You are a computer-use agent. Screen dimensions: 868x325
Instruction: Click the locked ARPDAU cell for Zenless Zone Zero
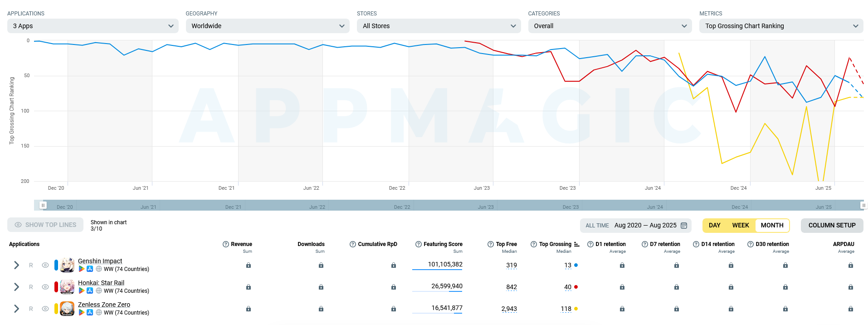click(851, 309)
